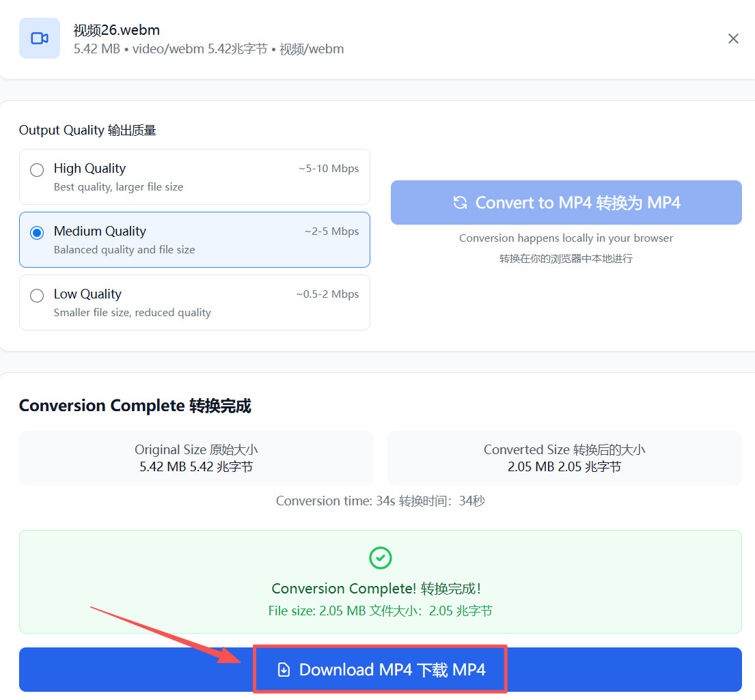This screenshot has width=755, height=700.
Task: Select the Medium Quality radio button
Action: 37,233
